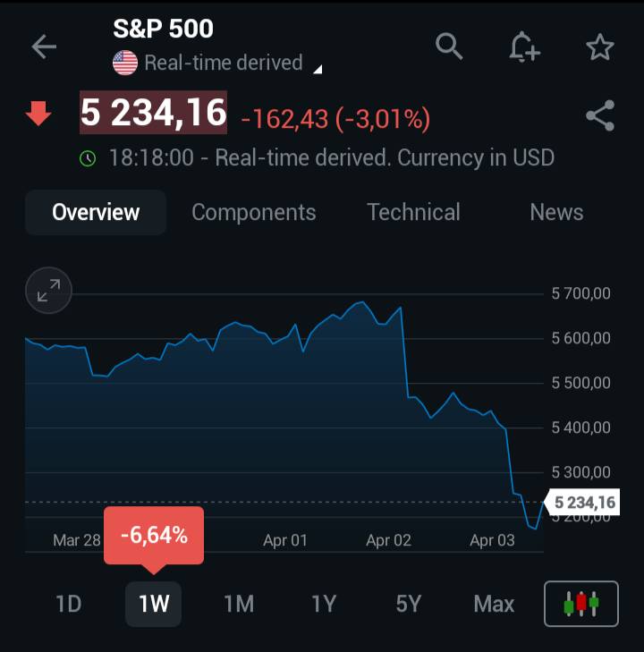Switch to candlestick chart view
Image resolution: width=644 pixels, height=652 pixels.
coord(581,604)
